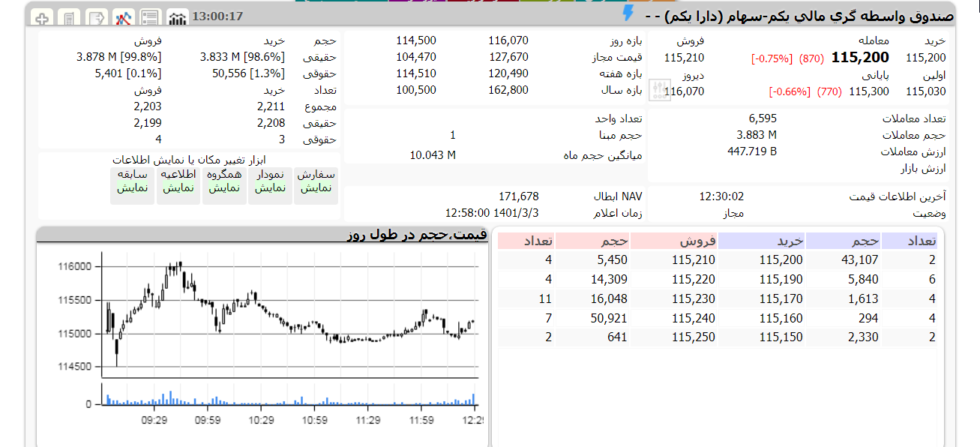Click the plus icon in the top toolbar

pyautogui.click(x=43, y=17)
